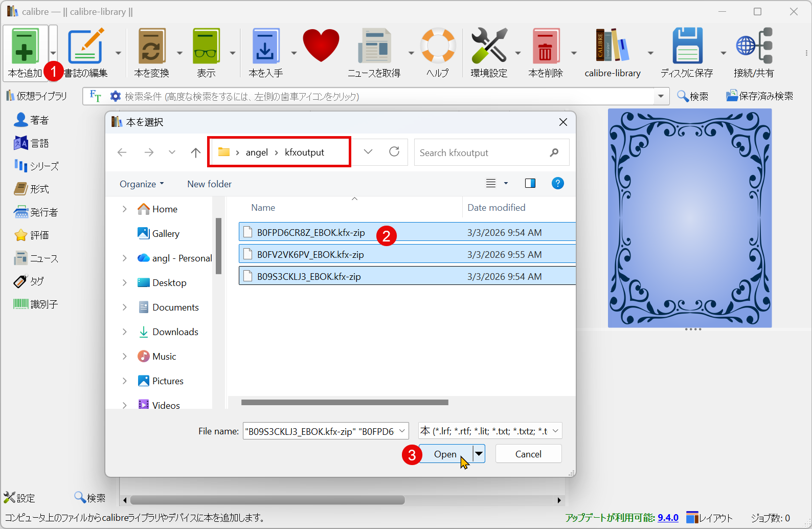Expand the Open button dropdown arrow
The height and width of the screenshot is (529, 812).
coord(479,454)
